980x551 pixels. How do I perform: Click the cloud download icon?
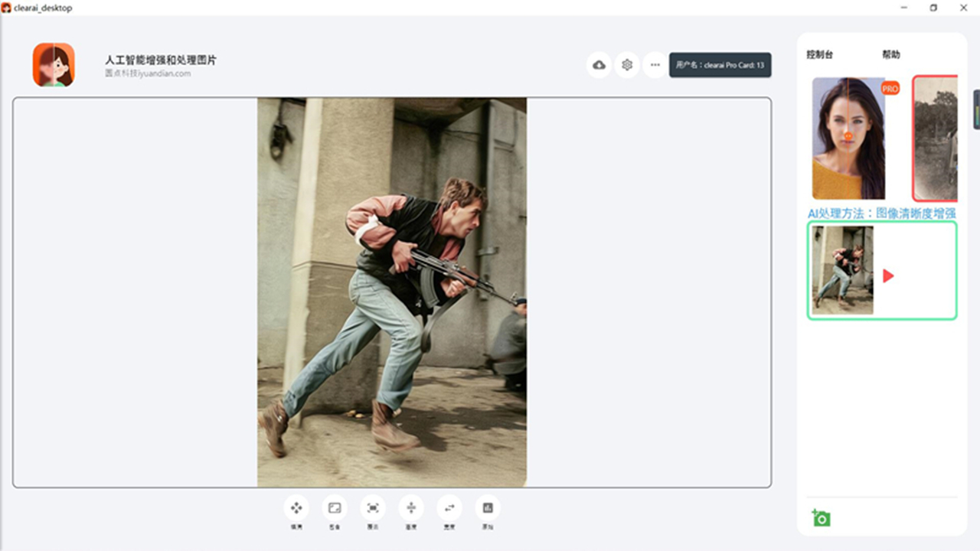click(599, 65)
